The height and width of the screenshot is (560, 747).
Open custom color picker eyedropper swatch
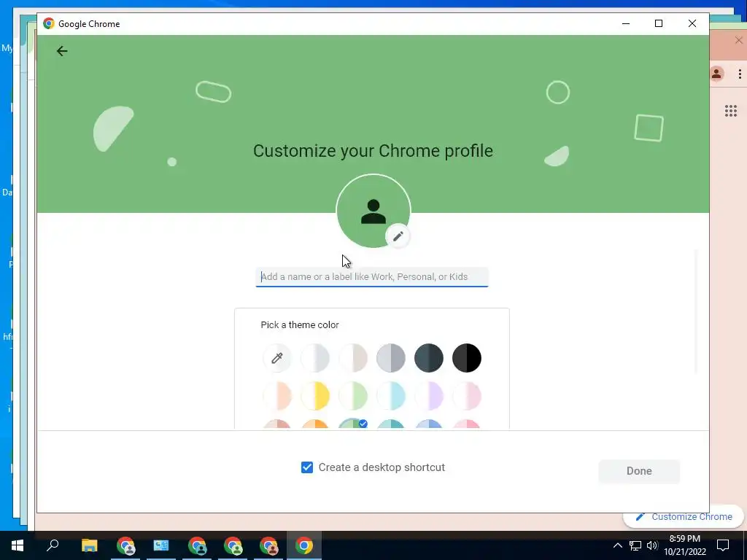(x=276, y=357)
